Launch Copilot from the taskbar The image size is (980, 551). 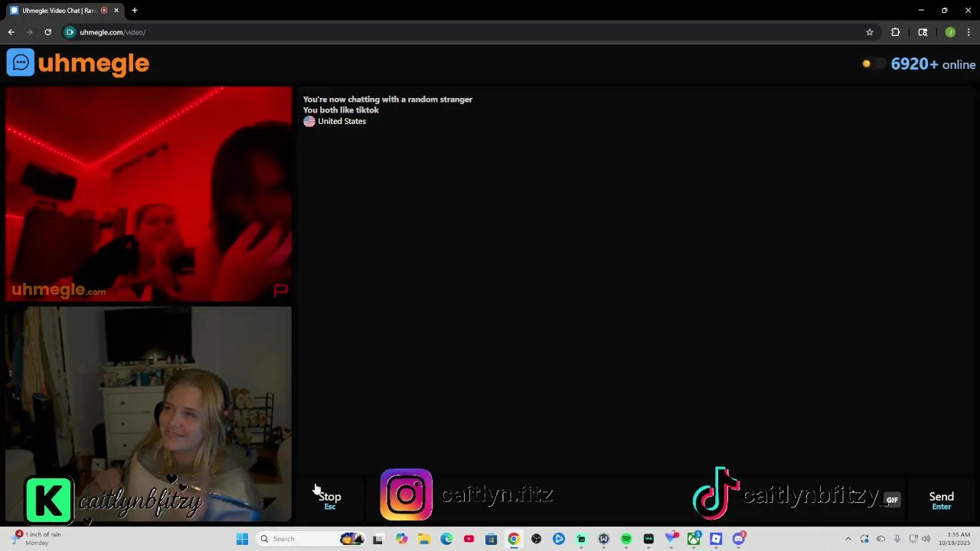click(402, 539)
